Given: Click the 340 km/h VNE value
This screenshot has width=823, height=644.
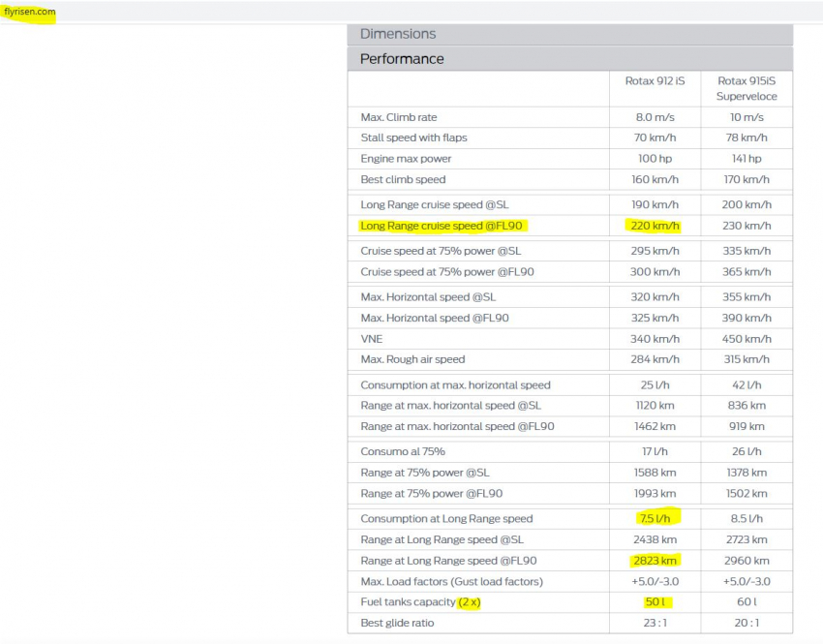Looking at the screenshot, I should pos(655,340).
